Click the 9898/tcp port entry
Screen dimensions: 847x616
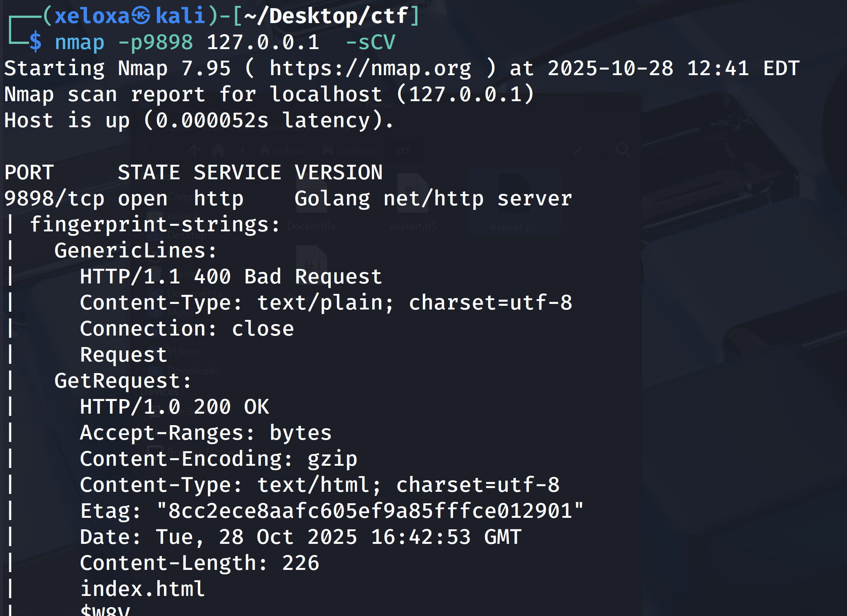coord(54,199)
